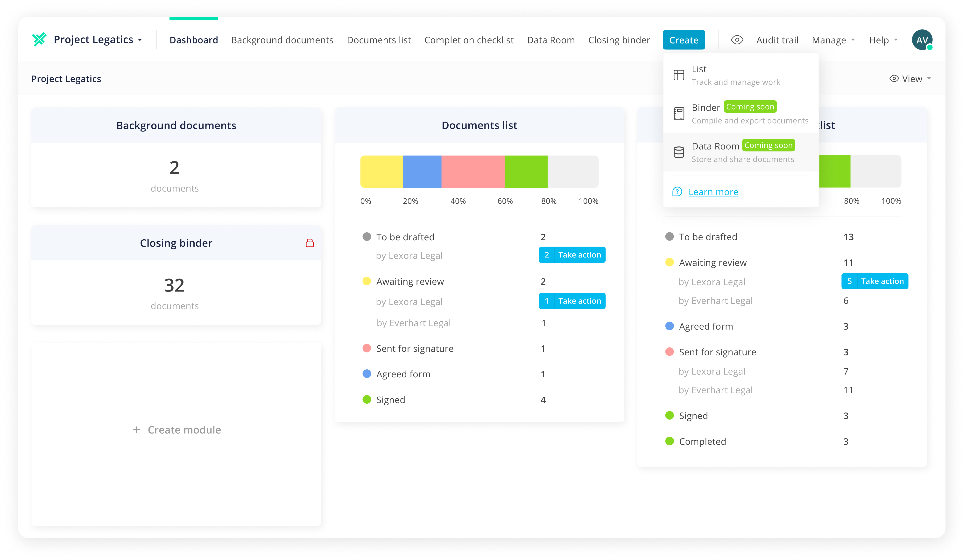The image size is (966, 560).
Task: Follow the Learn more link
Action: click(x=713, y=192)
